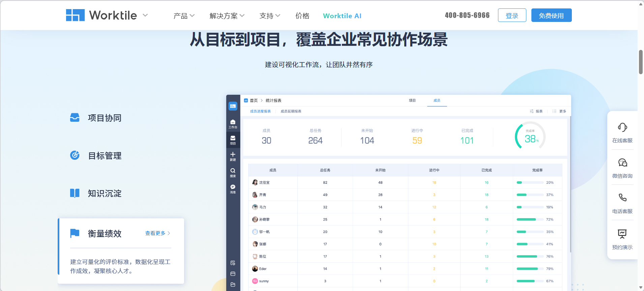Click the SU avatar for sunny
The image size is (644, 291).
tap(255, 281)
